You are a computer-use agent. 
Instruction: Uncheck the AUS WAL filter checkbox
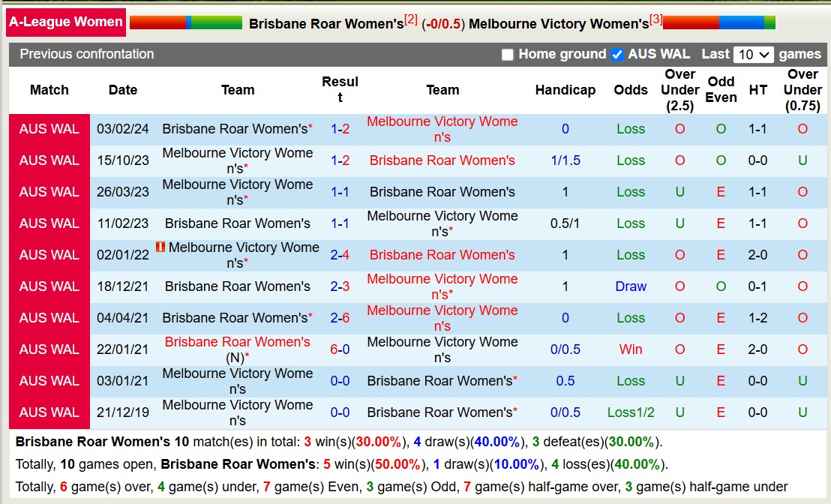pyautogui.click(x=618, y=54)
